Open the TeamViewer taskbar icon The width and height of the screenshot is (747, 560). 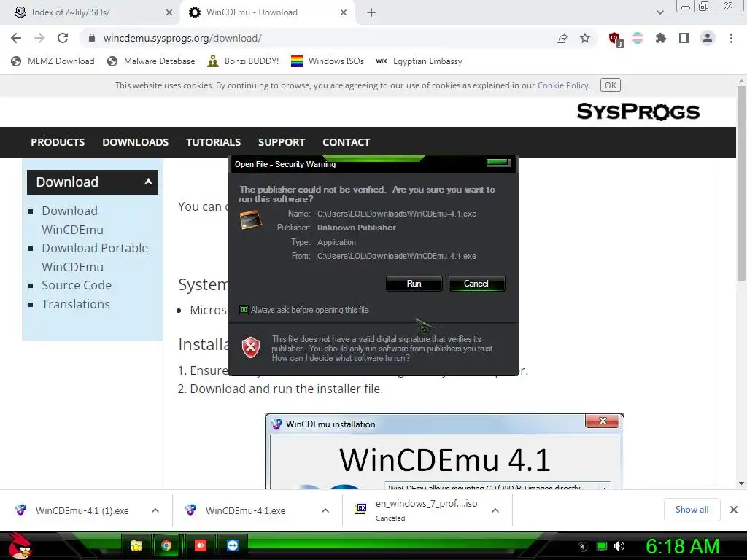coord(233,545)
